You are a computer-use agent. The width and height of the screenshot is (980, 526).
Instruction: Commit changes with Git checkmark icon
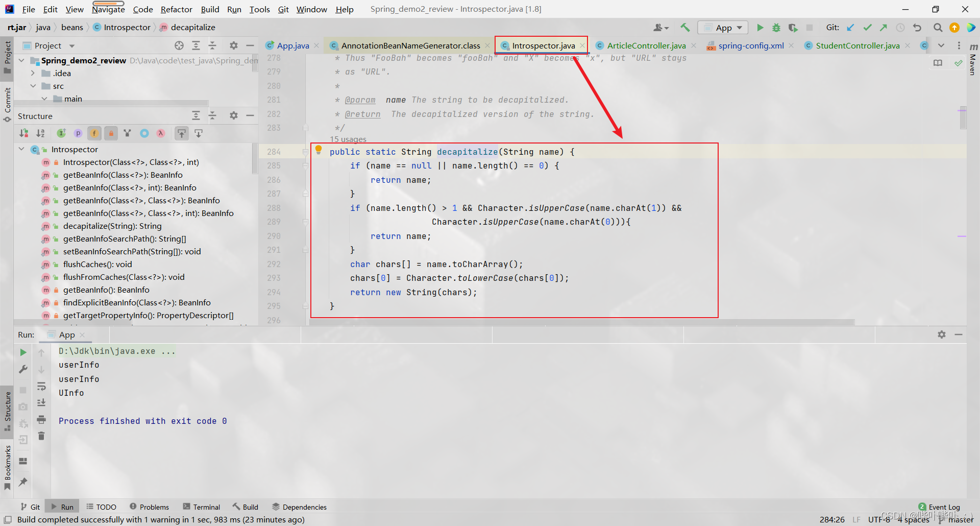tap(867, 28)
